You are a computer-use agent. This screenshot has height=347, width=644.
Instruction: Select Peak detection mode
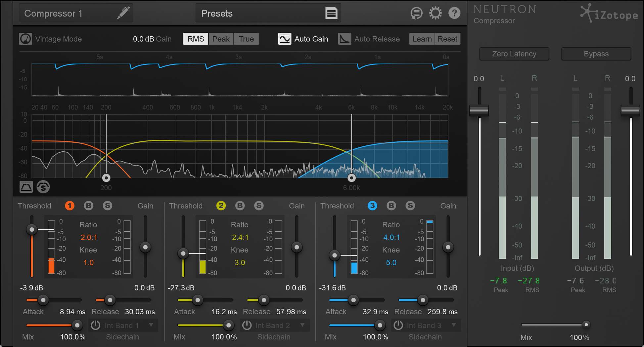coord(221,39)
